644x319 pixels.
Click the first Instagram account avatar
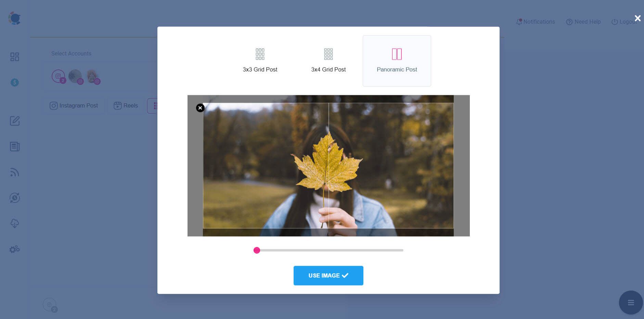(58, 76)
